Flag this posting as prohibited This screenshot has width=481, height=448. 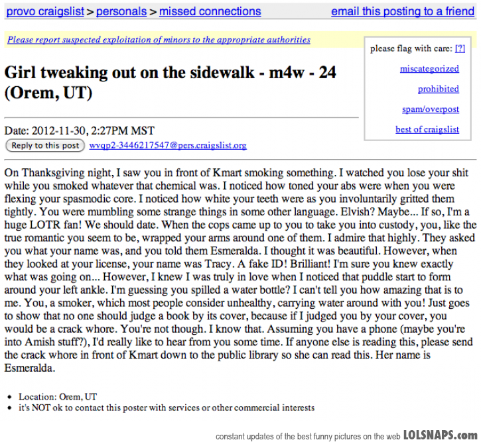point(438,89)
